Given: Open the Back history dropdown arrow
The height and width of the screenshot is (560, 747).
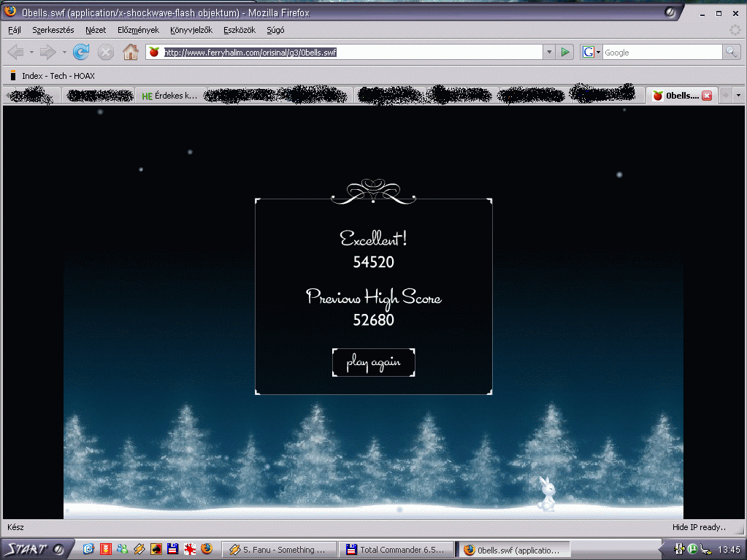Looking at the screenshot, I should point(31,52).
